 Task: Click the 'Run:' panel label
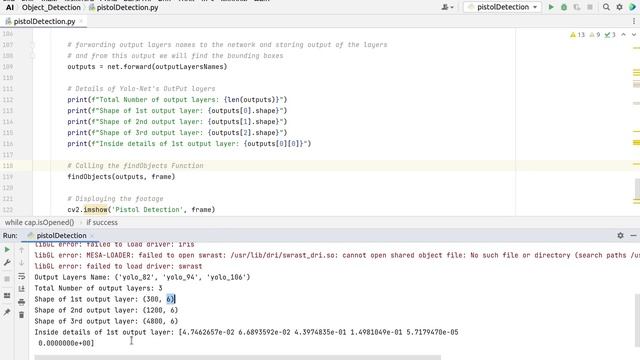tap(10, 236)
